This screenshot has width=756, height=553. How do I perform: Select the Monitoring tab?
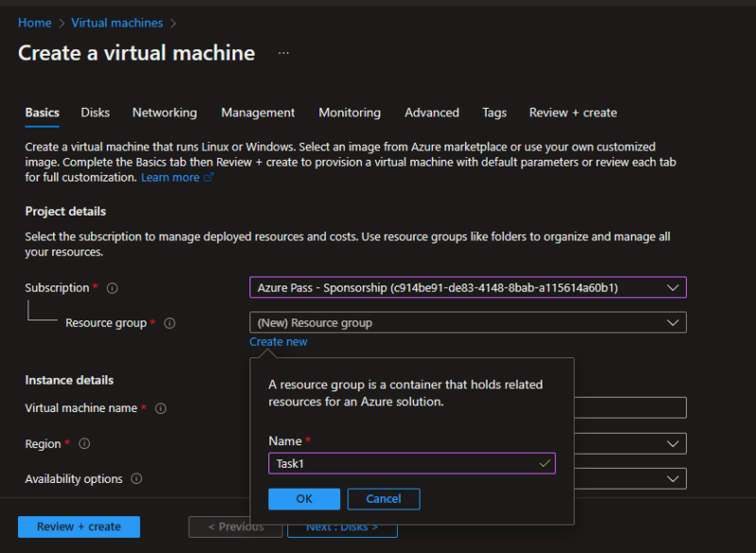(x=350, y=112)
